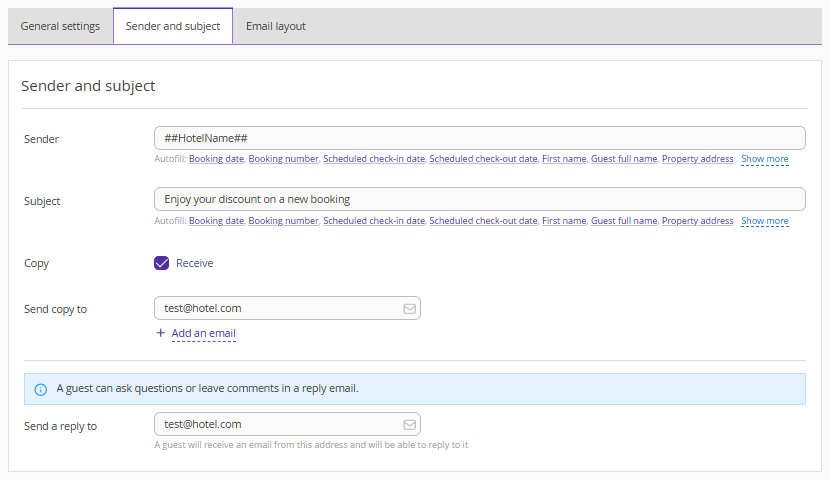Uncheck the Receive copy checkbox
830x480 pixels.
[161, 263]
